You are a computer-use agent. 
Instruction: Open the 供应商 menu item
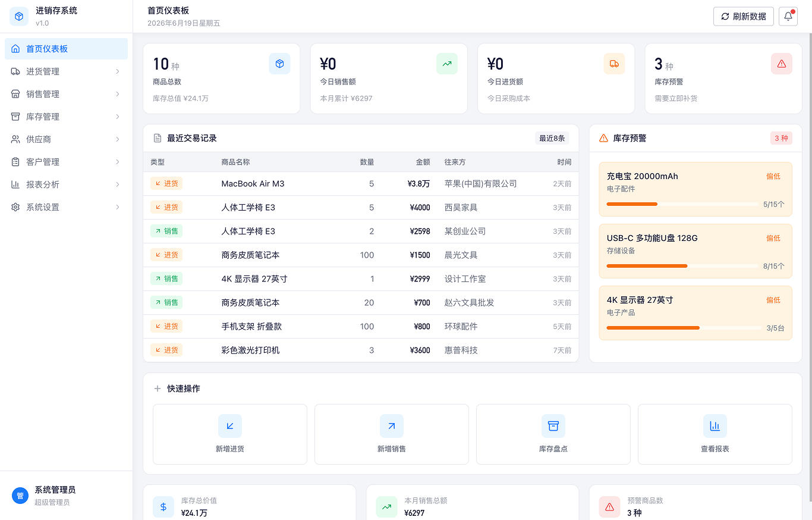click(x=66, y=139)
